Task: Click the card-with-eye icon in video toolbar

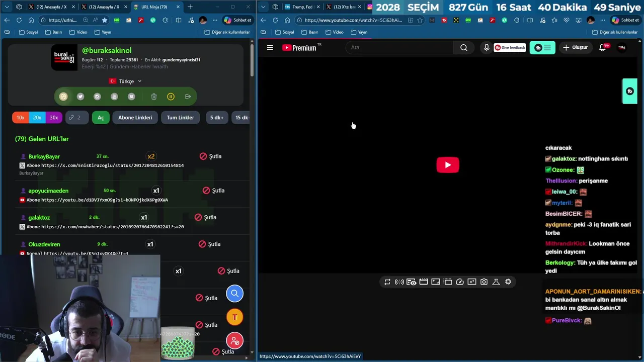Action: point(411,282)
